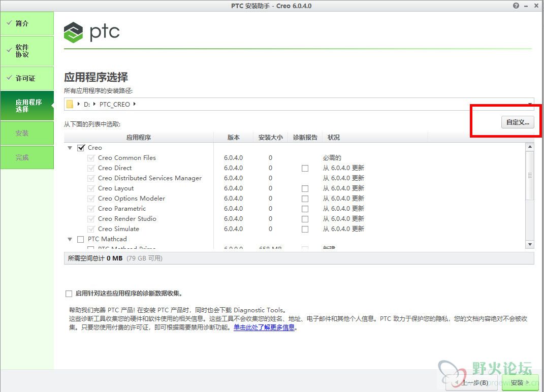Toggle diagnostic report for Creo Render Studio
Image resolution: width=544 pixels, height=392 pixels.
305,219
